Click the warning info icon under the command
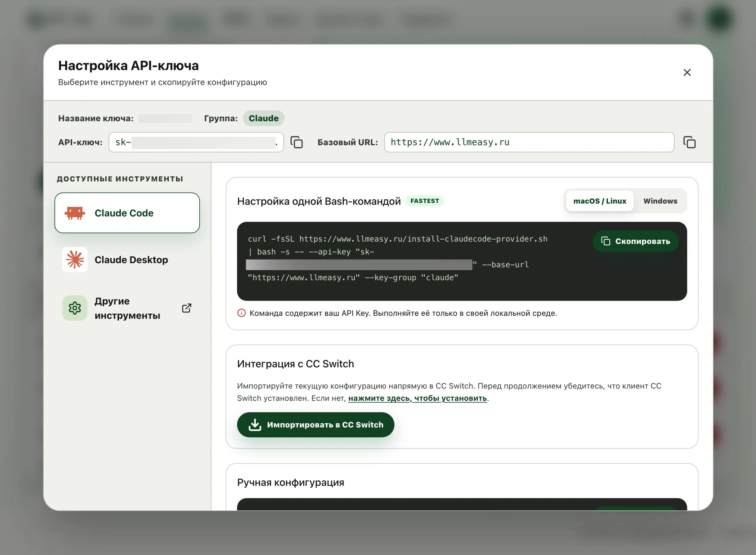756x555 pixels. click(x=242, y=313)
